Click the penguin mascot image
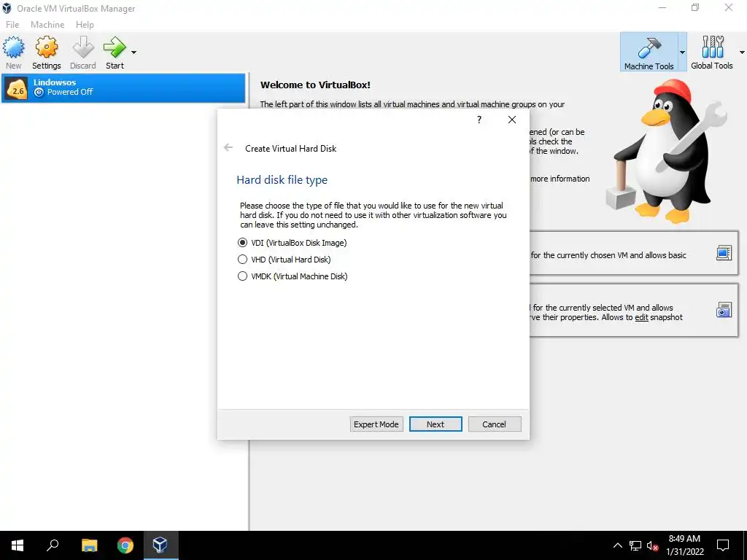This screenshot has height=560, width=747. [667, 152]
